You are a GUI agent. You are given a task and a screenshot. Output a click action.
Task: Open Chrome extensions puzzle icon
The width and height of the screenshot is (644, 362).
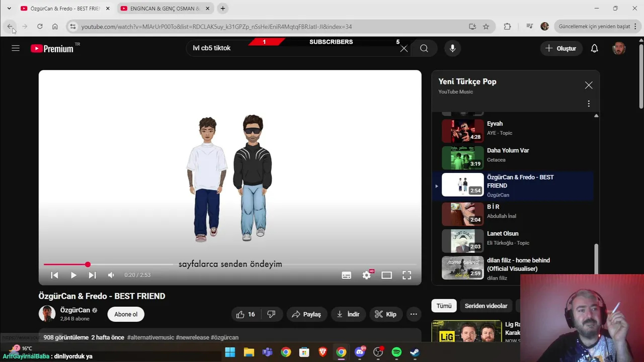507,27
